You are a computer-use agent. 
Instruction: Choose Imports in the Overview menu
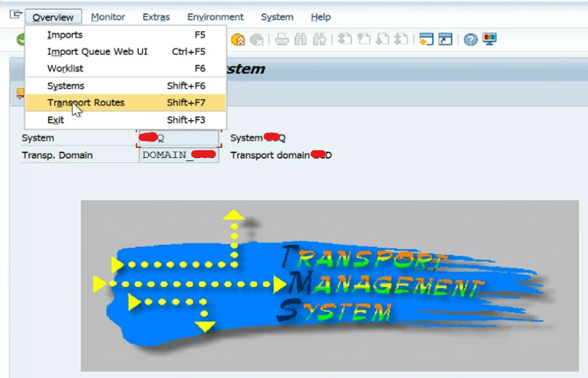125,35
